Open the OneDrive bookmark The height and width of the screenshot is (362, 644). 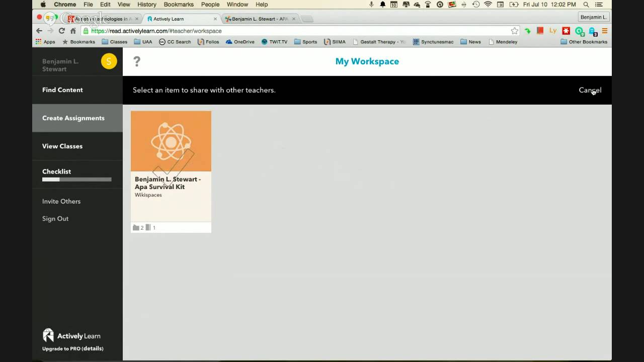[240, 42]
